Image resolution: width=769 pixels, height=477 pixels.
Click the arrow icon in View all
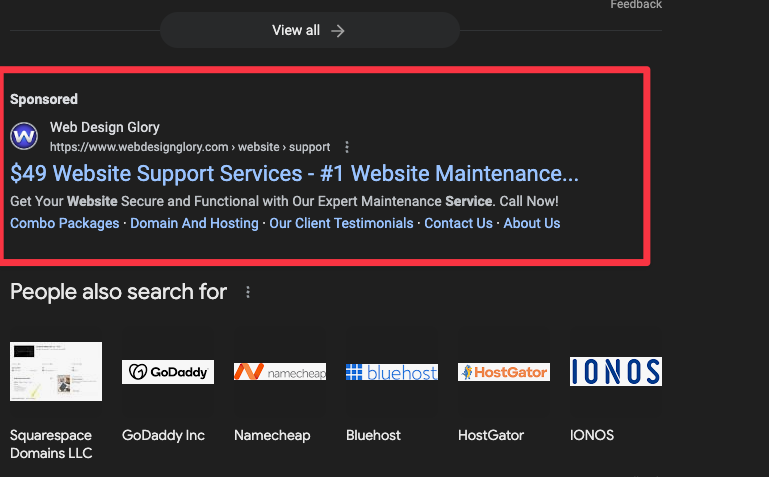tap(337, 31)
